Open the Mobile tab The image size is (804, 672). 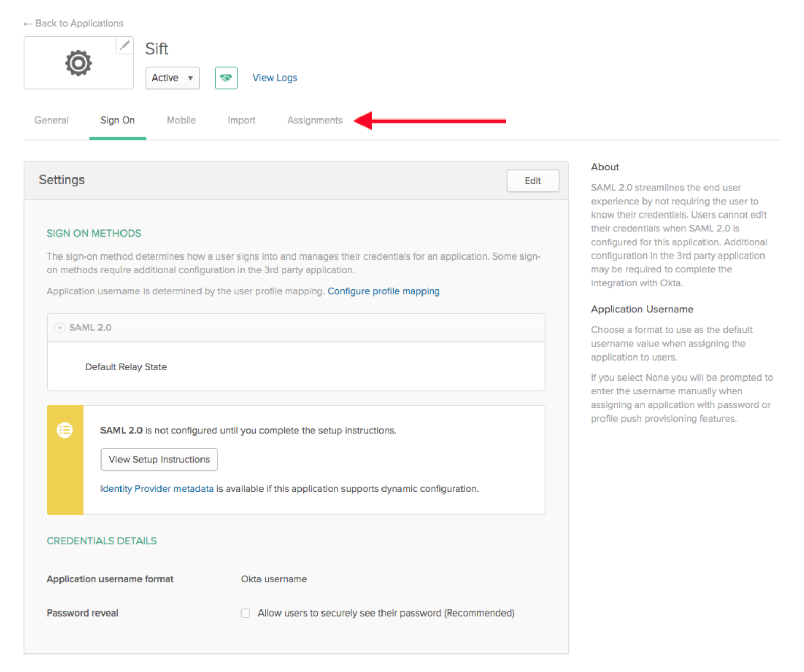[181, 120]
